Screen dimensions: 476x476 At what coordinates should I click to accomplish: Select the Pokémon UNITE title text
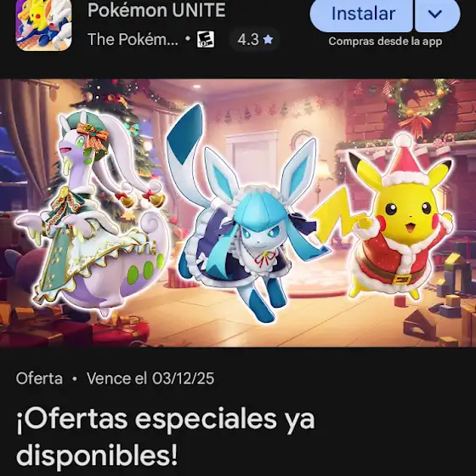point(156,10)
